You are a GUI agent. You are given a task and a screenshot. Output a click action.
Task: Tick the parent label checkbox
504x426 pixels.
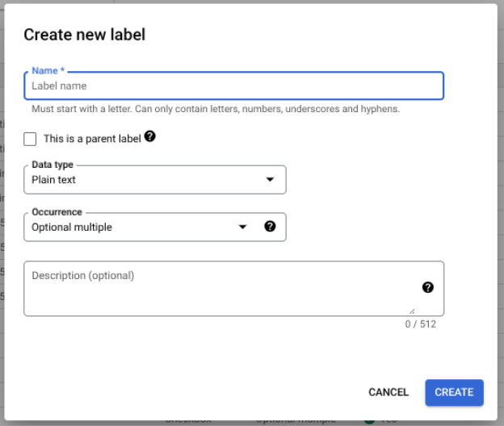click(x=31, y=139)
